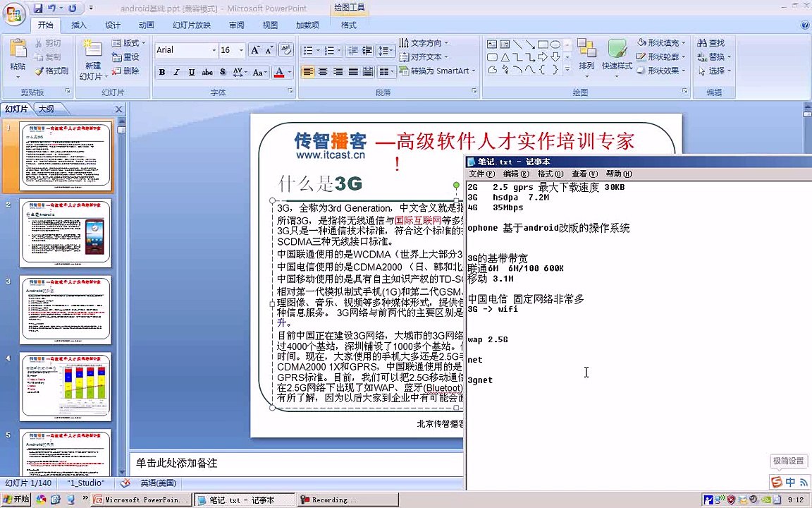Open the font color A dropdown arrow

[x=290, y=72]
